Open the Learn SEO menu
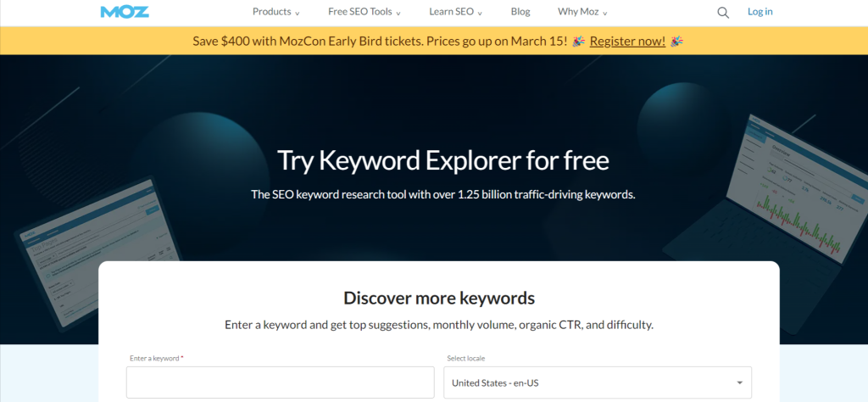868x402 pixels. tap(455, 12)
